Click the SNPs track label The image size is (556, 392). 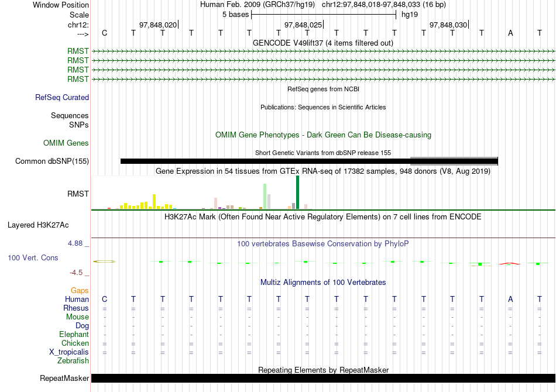click(79, 125)
